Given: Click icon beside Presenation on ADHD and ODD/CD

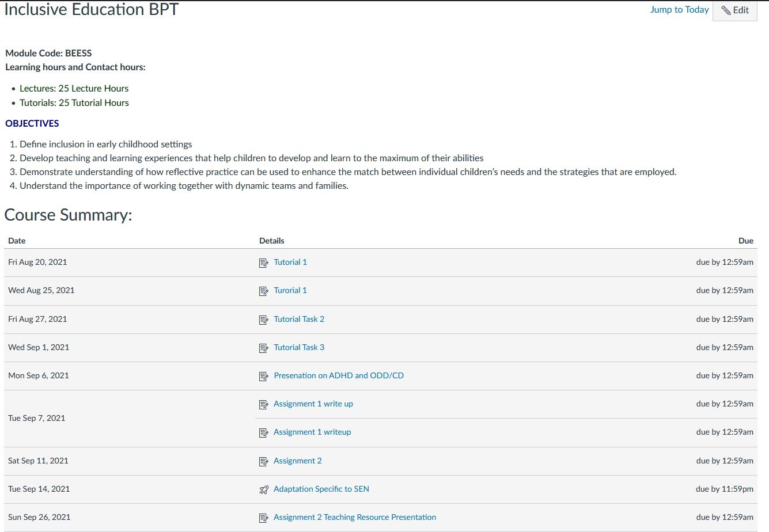Looking at the screenshot, I should tap(264, 376).
